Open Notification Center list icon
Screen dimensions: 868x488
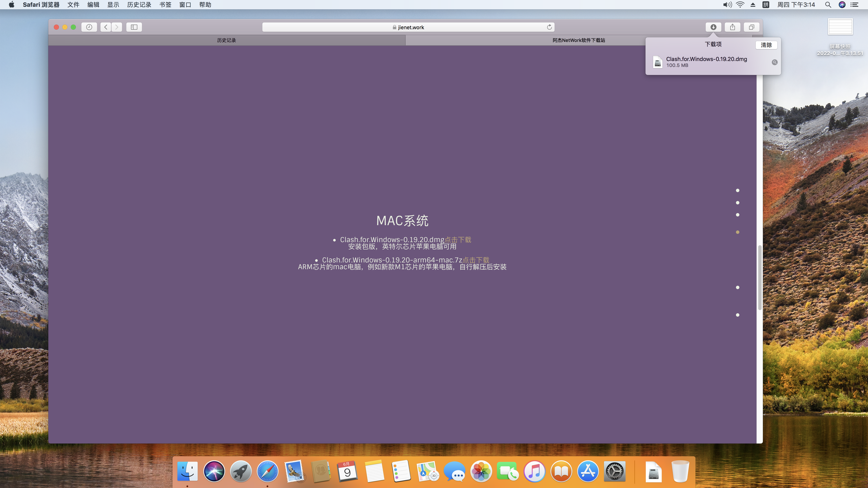854,5
